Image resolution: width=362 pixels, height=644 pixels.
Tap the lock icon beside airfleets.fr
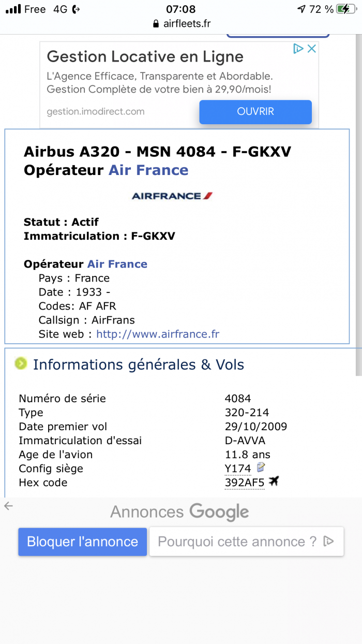coord(156,24)
